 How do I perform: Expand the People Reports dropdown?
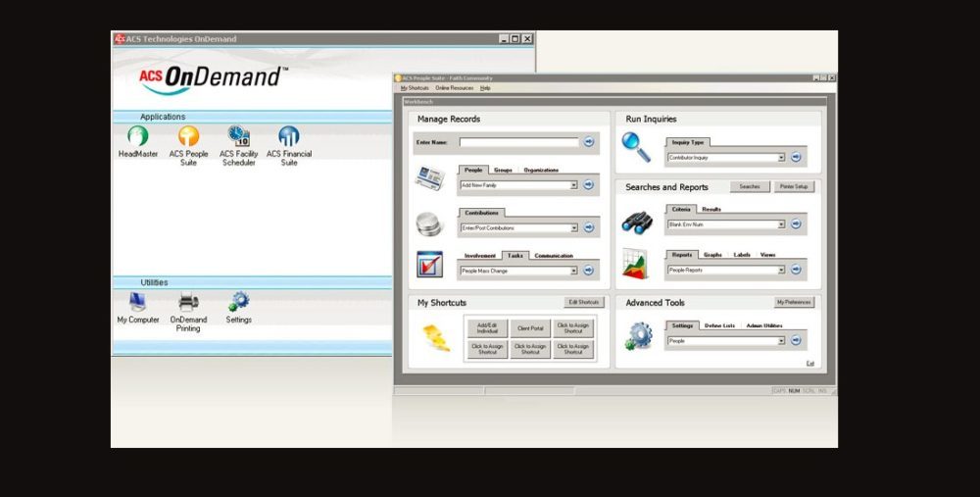tap(781, 270)
